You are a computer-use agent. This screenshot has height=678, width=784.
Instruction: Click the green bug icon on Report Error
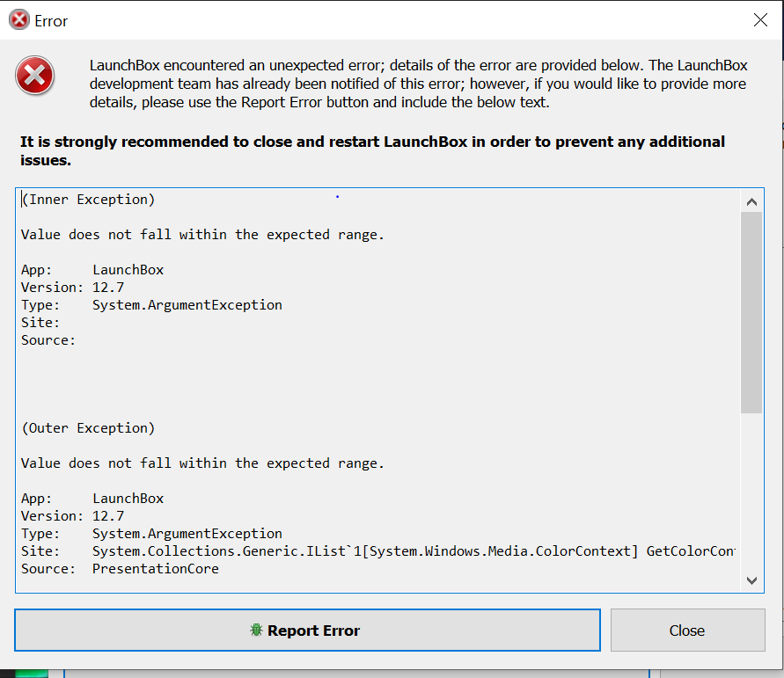coord(256,630)
